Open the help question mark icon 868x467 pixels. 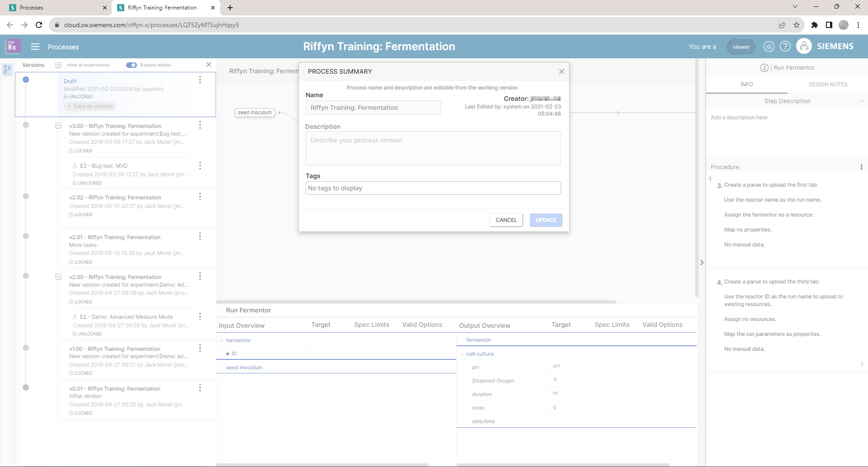pyautogui.click(x=786, y=47)
